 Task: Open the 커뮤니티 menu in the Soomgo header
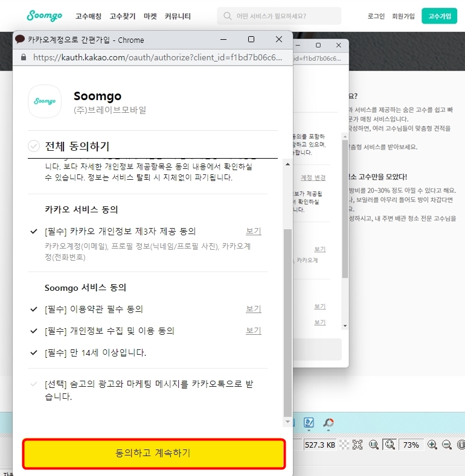pyautogui.click(x=178, y=16)
